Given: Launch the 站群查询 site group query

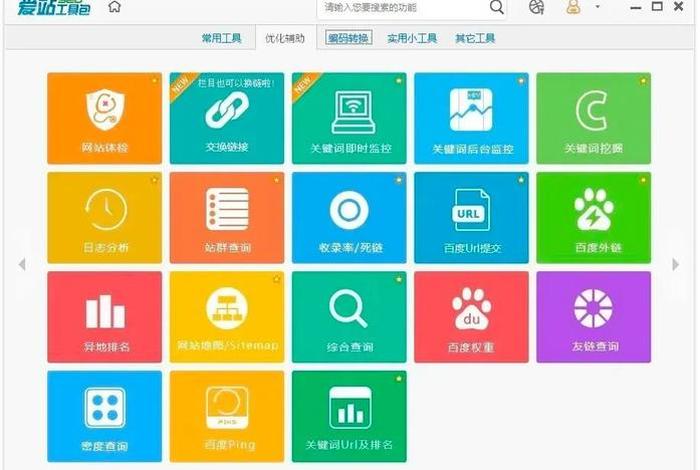Looking at the screenshot, I should [227, 217].
